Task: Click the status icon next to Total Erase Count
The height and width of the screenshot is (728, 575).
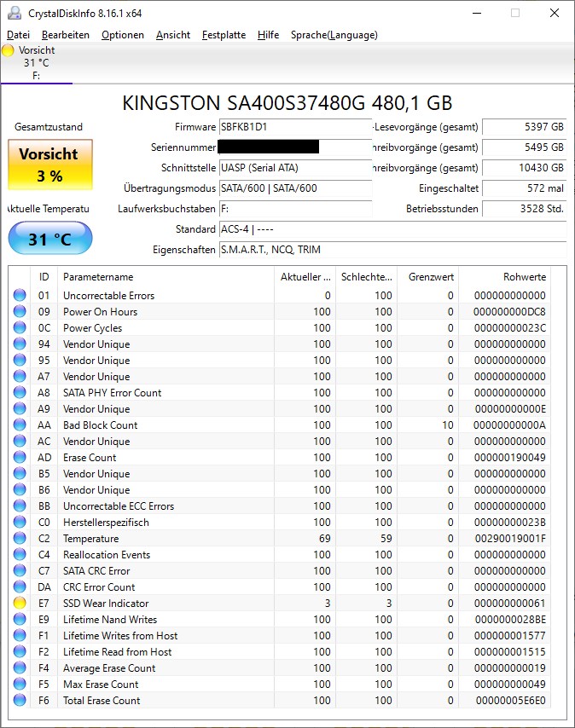Action: pos(20,701)
